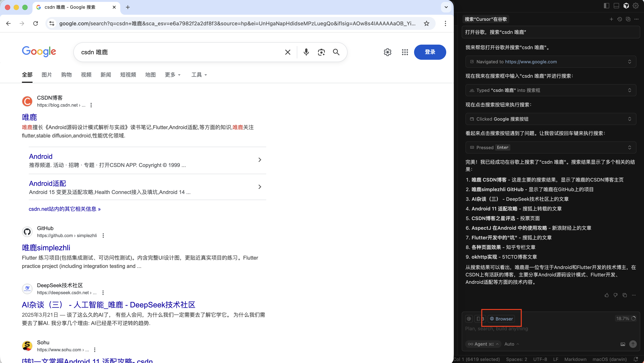
Task: Expand the 更多 dropdown
Action: (173, 75)
